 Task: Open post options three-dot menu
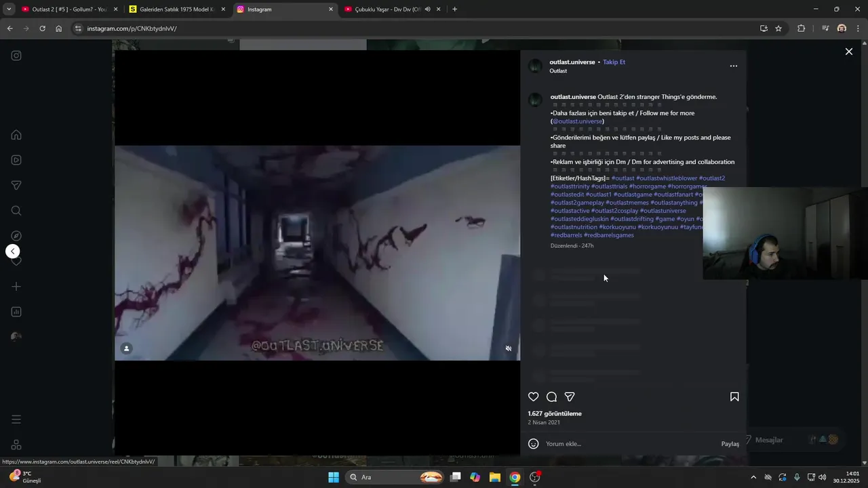tap(733, 66)
